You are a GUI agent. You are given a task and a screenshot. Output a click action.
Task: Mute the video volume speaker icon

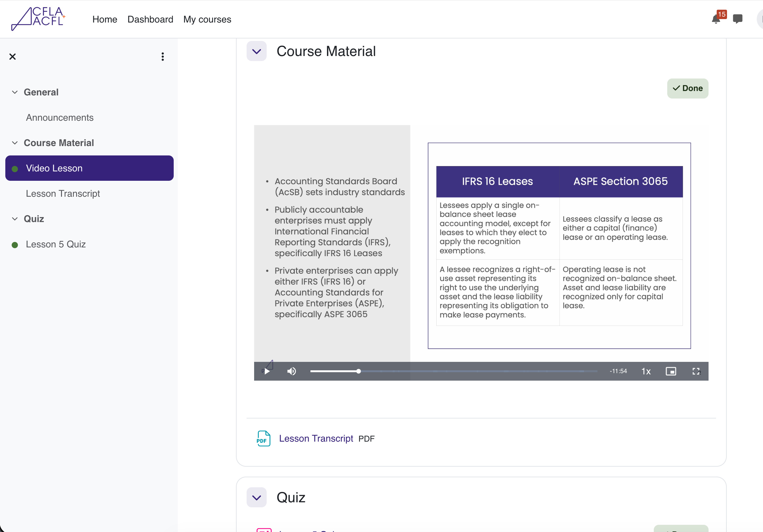pos(291,371)
